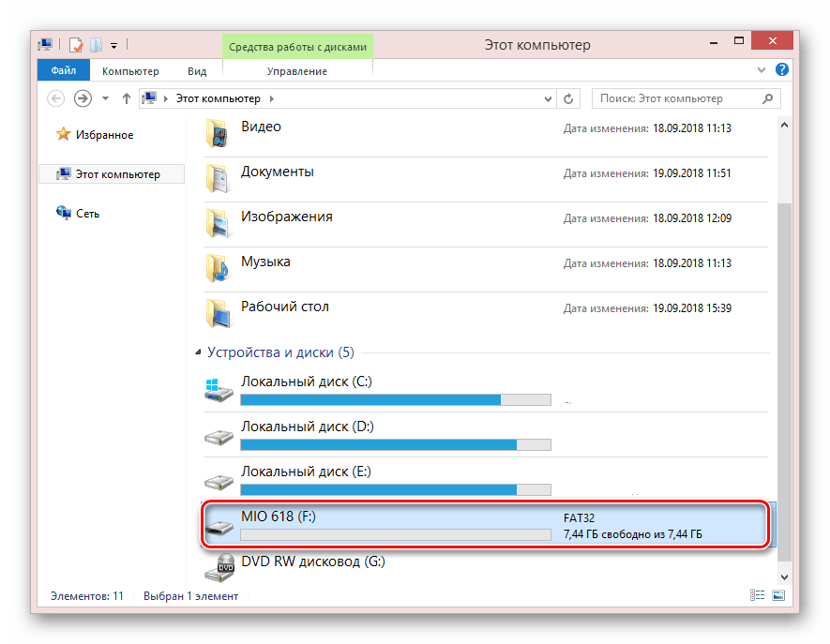Go up one level with the Up arrow
The height and width of the screenshot is (644, 830).
[126, 98]
